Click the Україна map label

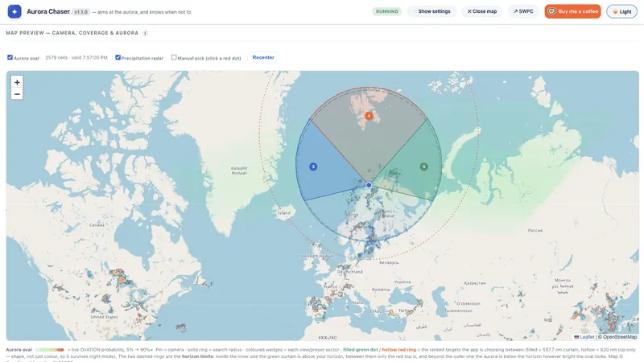(402, 282)
